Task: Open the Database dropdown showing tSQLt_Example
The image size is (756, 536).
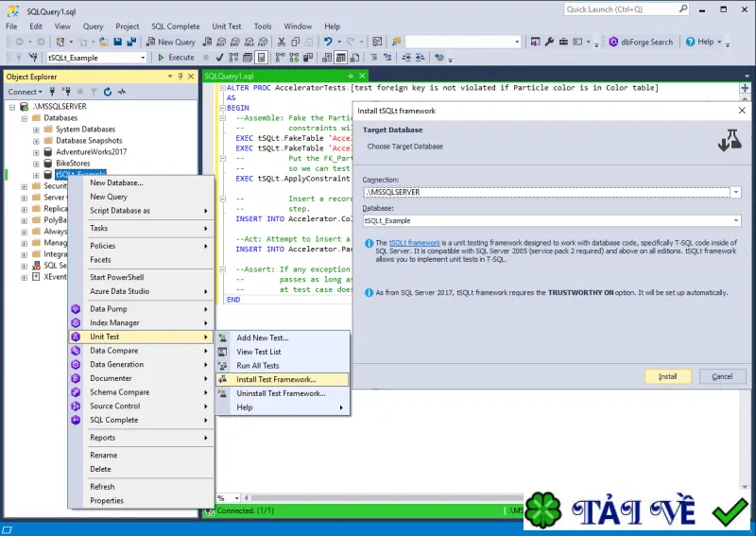Action: coord(736,220)
